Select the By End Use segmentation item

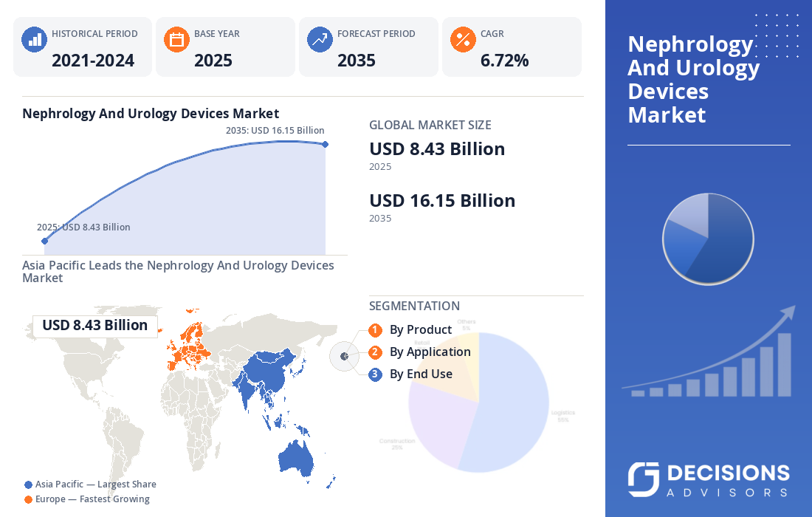(x=421, y=374)
